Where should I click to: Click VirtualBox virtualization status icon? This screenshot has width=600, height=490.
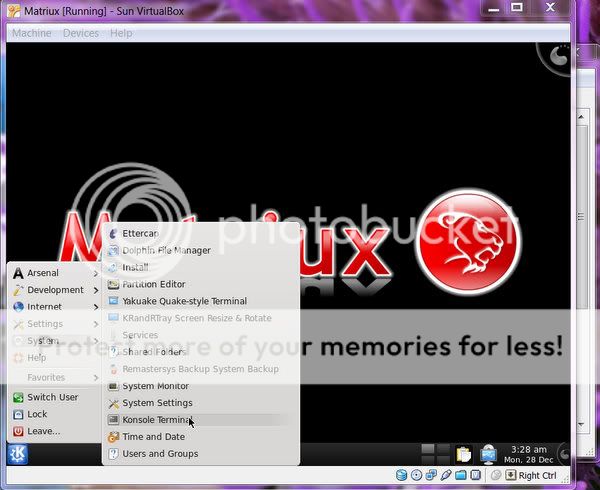point(475,475)
